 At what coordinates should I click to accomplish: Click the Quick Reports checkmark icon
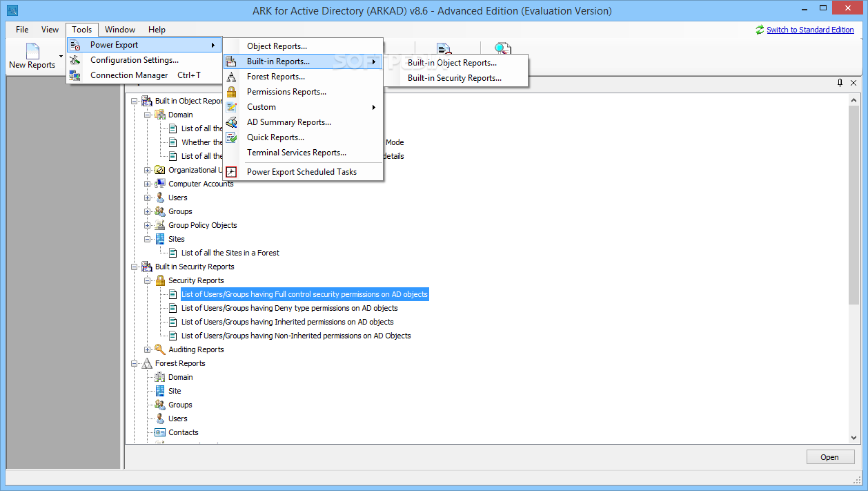click(x=232, y=137)
